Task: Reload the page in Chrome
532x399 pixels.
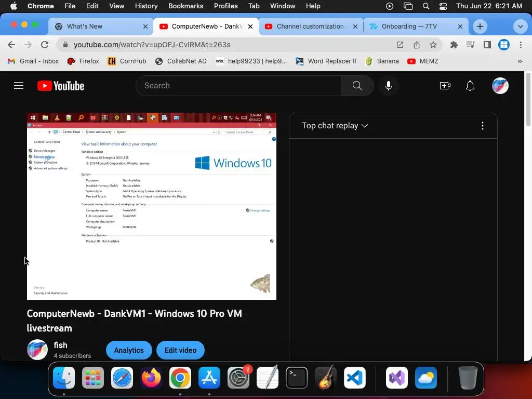Action: (45, 45)
